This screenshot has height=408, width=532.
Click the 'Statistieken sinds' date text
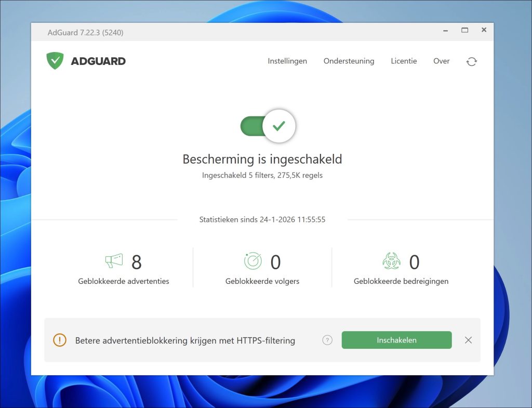point(262,219)
